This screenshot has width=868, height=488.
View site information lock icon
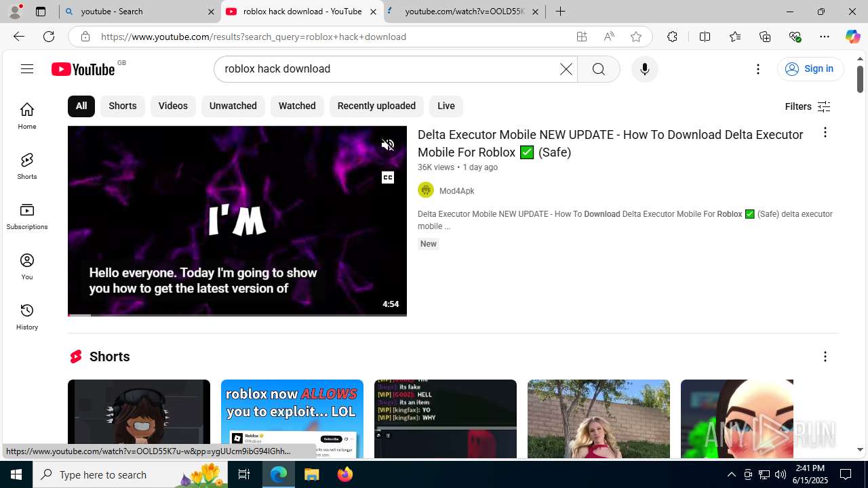(x=85, y=37)
